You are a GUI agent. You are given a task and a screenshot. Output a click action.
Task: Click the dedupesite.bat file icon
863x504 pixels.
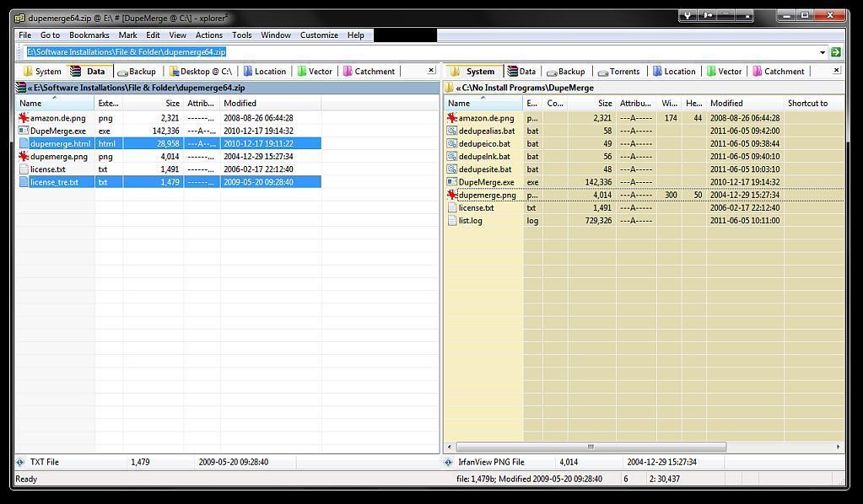(452, 169)
